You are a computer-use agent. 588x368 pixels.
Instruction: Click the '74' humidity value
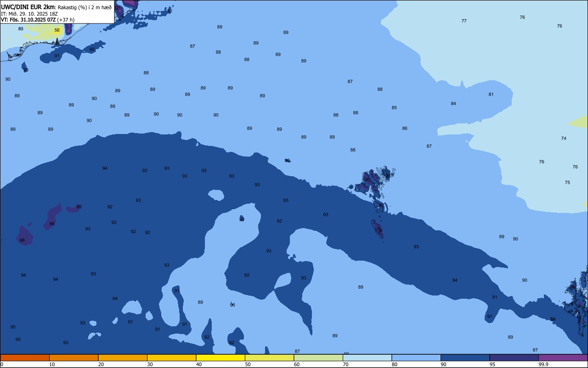[564, 139]
